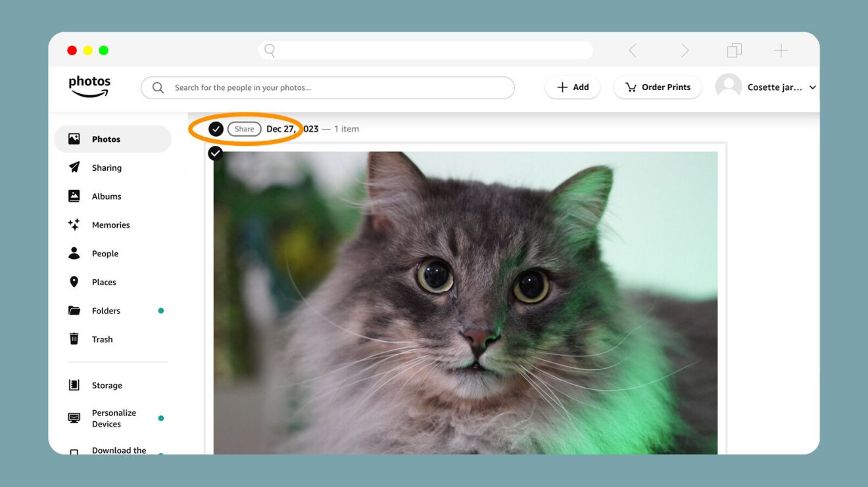Viewport: 868px width, 487px height.
Task: Select Personalize Devices in sidebar
Action: point(114,418)
